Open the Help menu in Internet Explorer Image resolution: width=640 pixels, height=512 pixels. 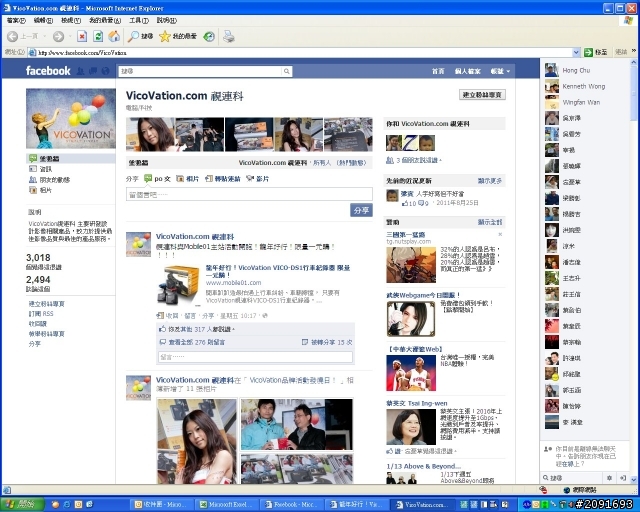click(167, 20)
